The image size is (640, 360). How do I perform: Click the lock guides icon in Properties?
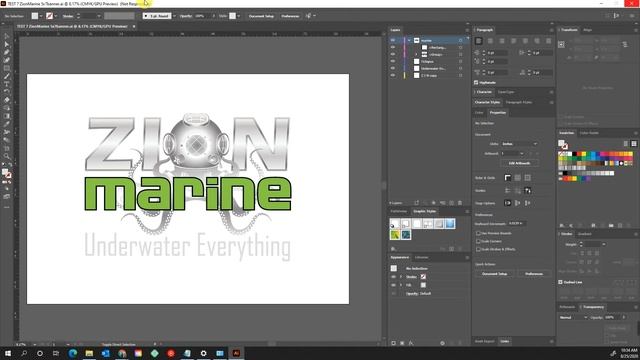518,191
